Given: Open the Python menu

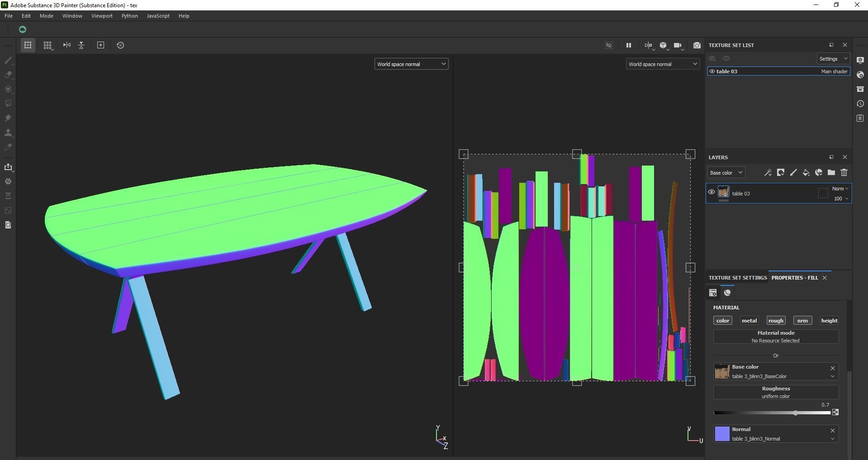Looking at the screenshot, I should [130, 16].
